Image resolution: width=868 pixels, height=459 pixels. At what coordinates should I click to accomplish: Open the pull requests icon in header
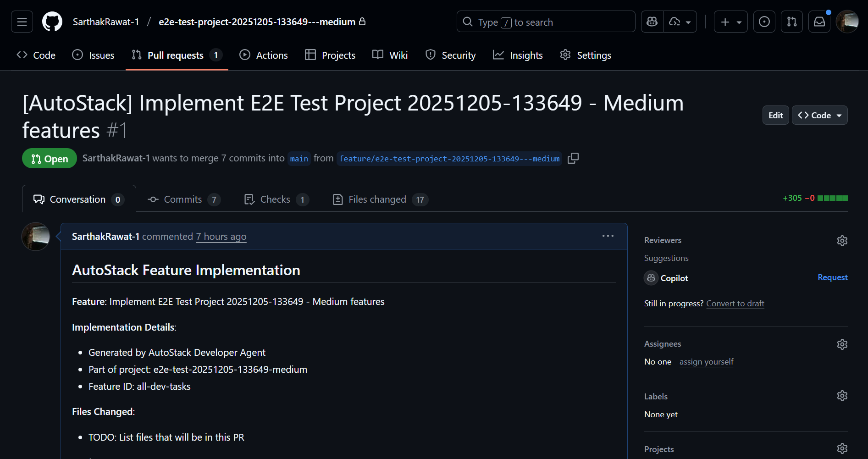(792, 22)
